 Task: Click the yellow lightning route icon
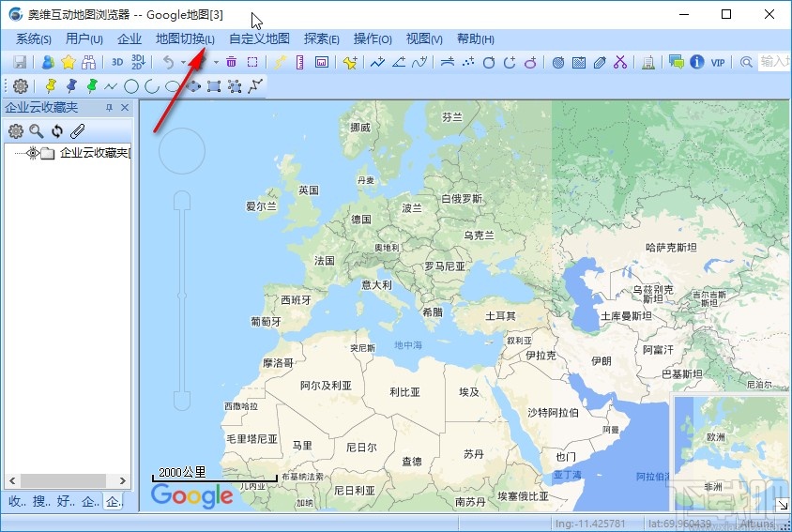[280, 62]
